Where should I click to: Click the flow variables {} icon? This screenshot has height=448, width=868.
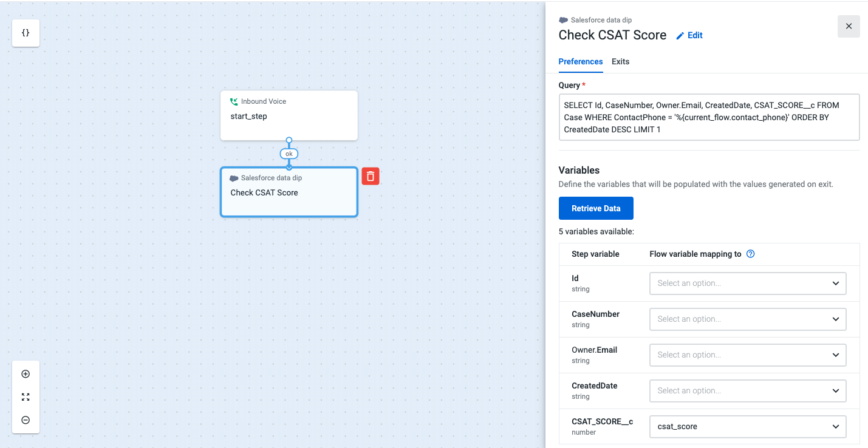tap(26, 33)
